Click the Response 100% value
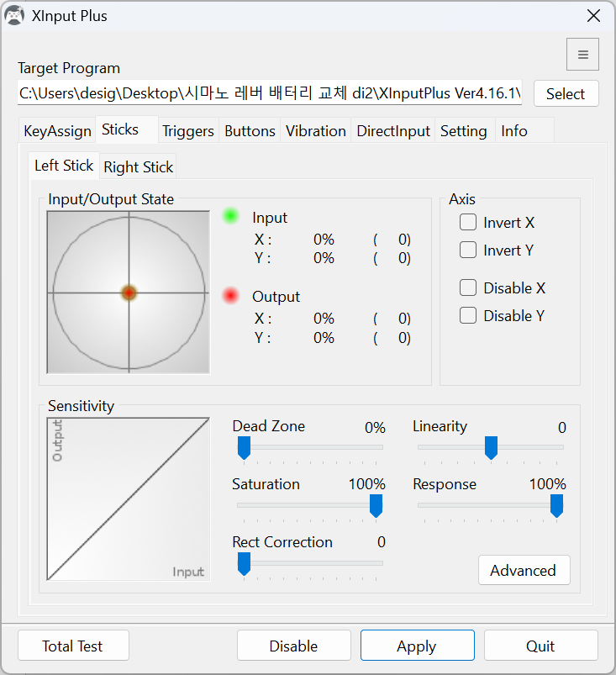The height and width of the screenshot is (675, 616). (548, 484)
